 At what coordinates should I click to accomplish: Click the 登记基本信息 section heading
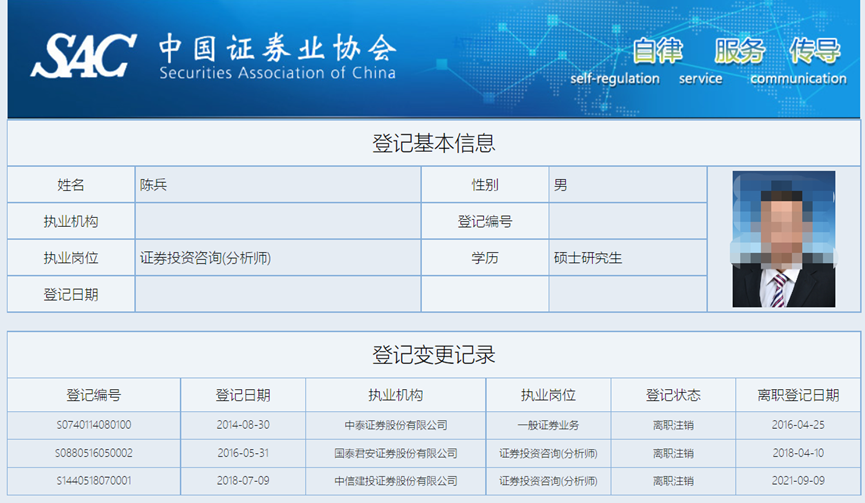coord(434,143)
